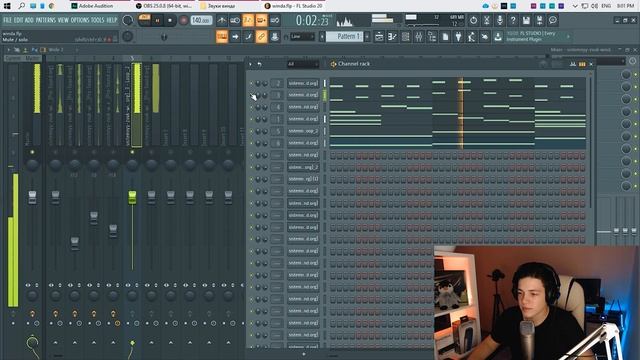
Task: Open the Playlist view icon
Action: pos(379,37)
